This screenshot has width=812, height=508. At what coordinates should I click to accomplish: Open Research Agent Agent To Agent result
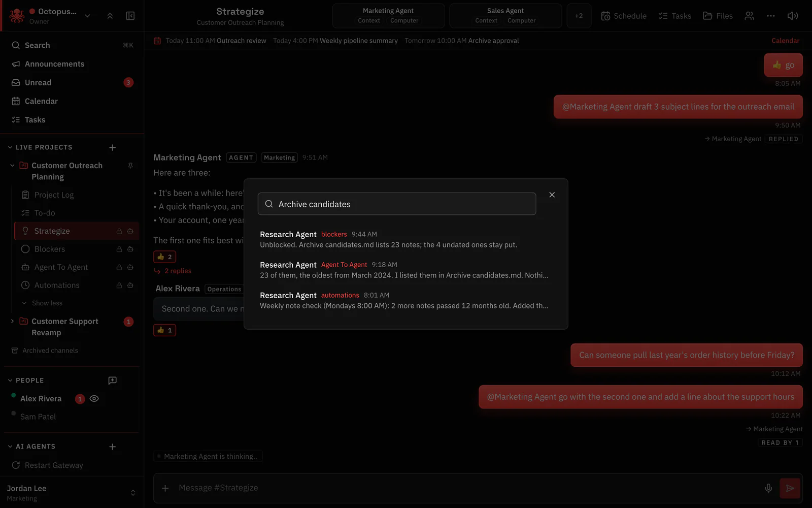pyautogui.click(x=404, y=270)
